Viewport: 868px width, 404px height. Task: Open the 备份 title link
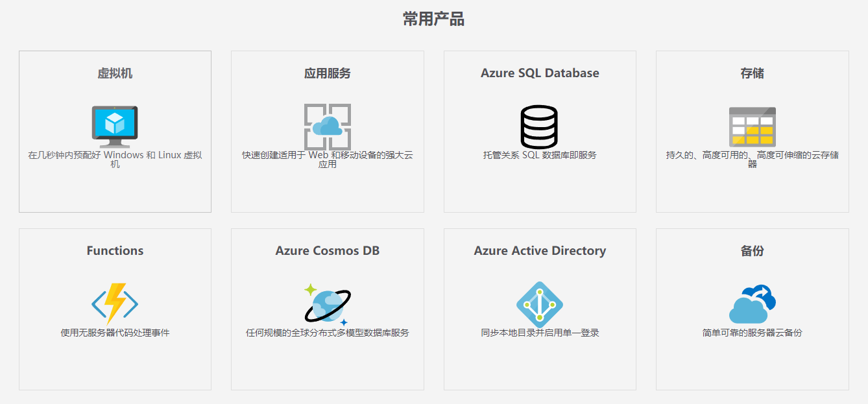[753, 251]
